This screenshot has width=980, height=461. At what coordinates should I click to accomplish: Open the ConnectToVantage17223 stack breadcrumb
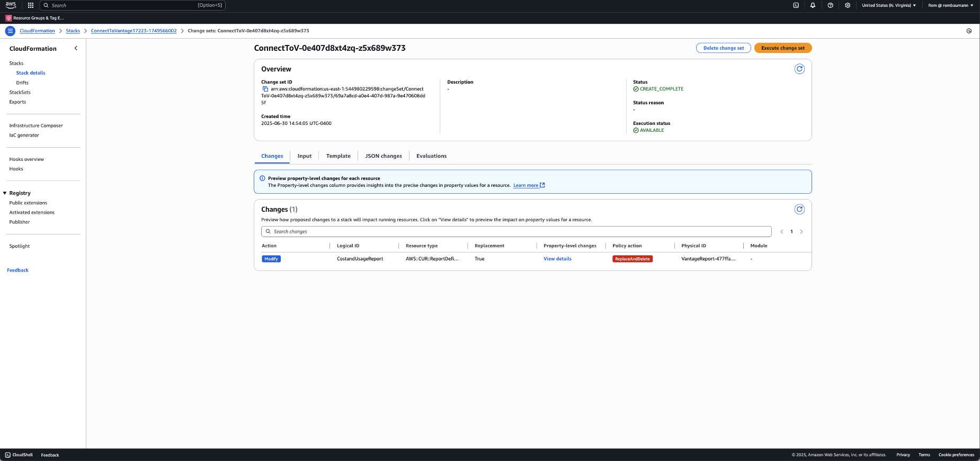click(133, 31)
